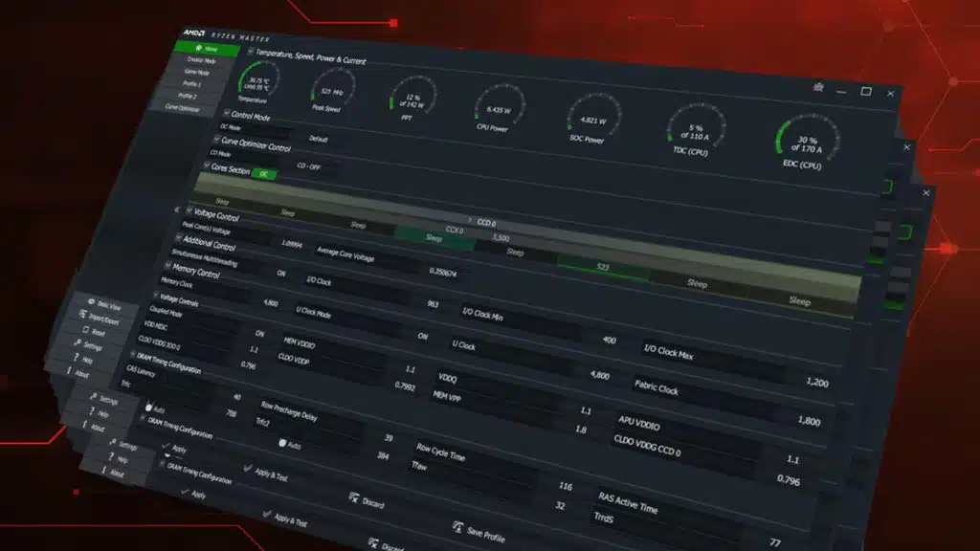The height and width of the screenshot is (551, 980).
Task: Select the Game Mode profile tab
Action: [x=196, y=73]
